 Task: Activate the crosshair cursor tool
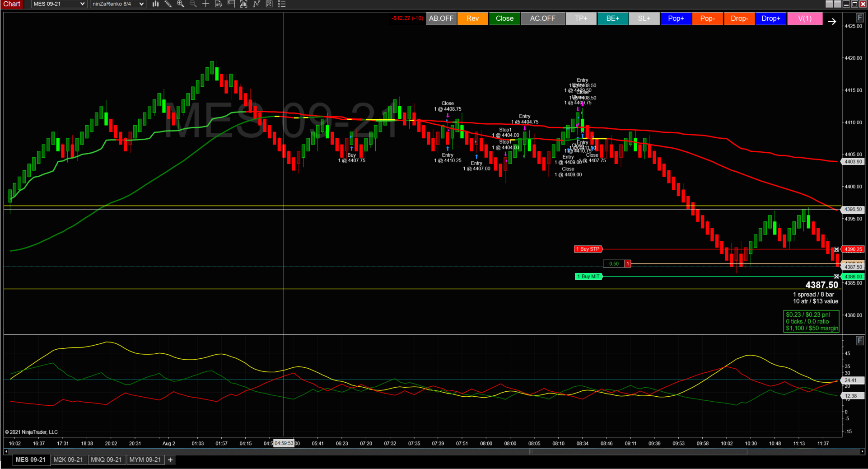pyautogui.click(x=206, y=4)
